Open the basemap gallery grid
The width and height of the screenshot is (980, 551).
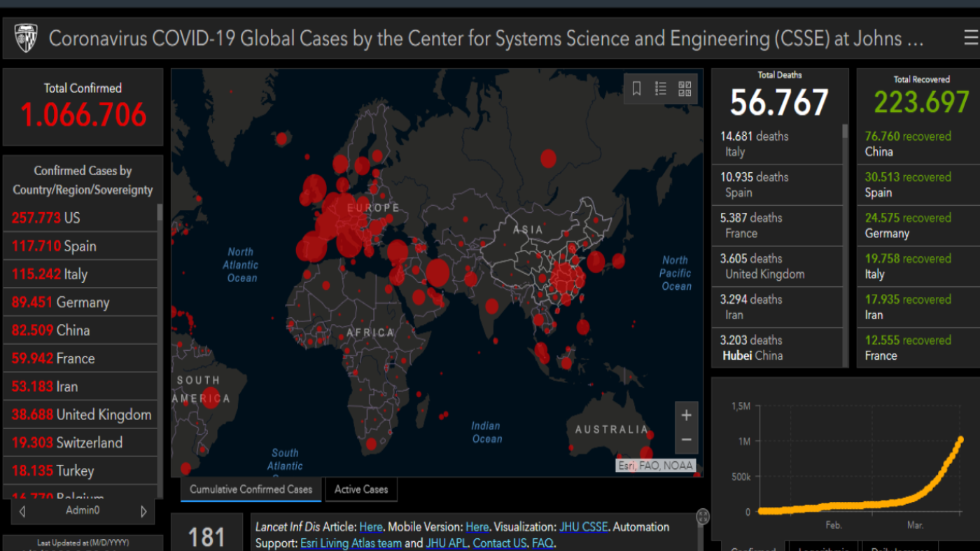coord(685,89)
